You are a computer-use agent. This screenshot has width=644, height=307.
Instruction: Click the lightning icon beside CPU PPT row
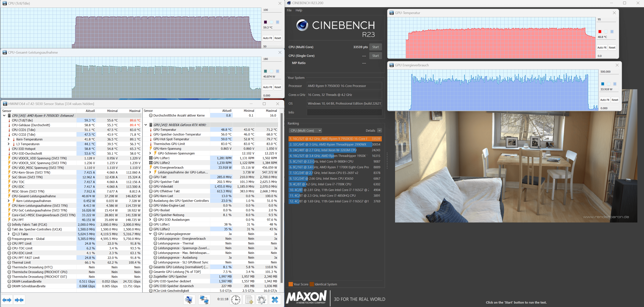[x=9, y=220]
